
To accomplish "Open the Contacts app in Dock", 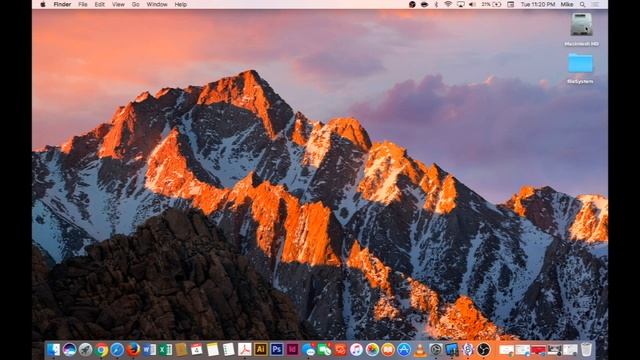I will coord(181,350).
